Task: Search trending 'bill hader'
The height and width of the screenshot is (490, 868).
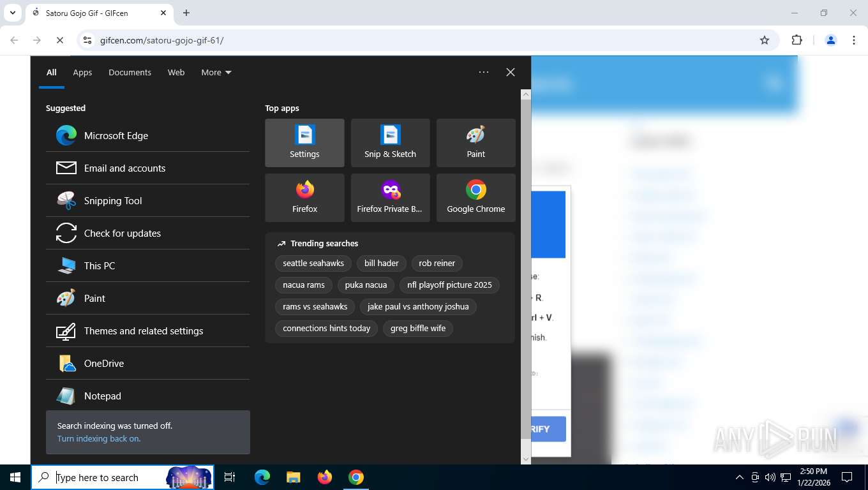Action: pyautogui.click(x=382, y=263)
